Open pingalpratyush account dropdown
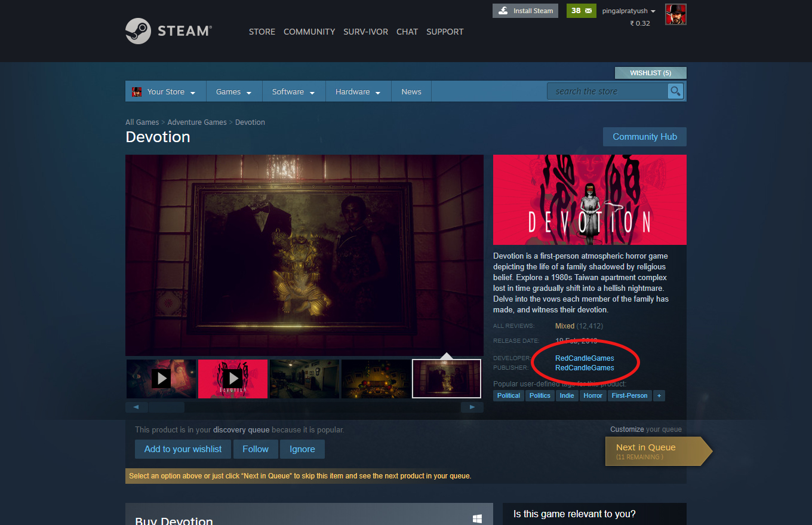812x525 pixels. point(629,11)
